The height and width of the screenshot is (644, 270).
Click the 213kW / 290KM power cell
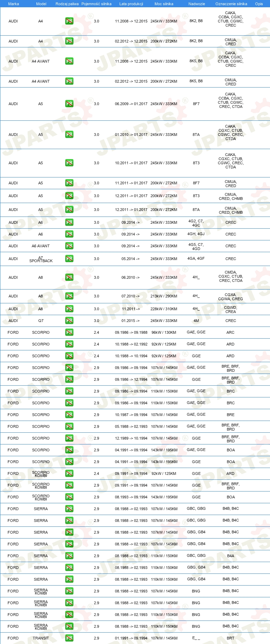point(164,296)
